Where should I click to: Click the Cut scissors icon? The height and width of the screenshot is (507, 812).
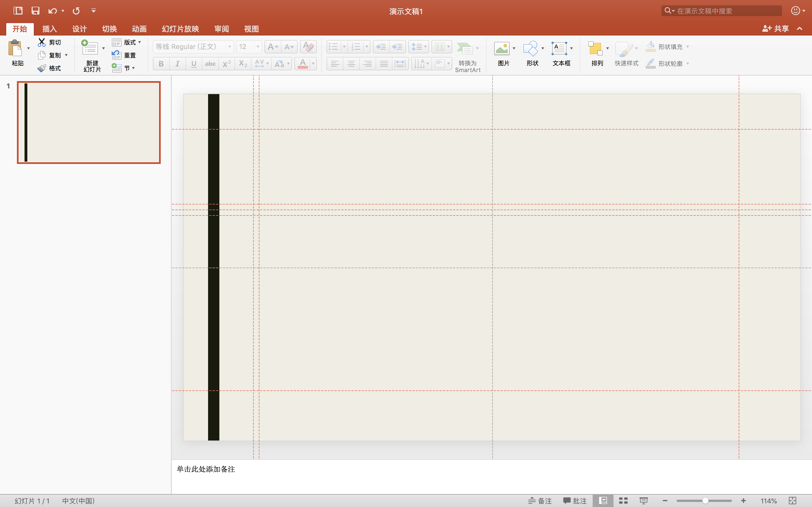click(42, 42)
